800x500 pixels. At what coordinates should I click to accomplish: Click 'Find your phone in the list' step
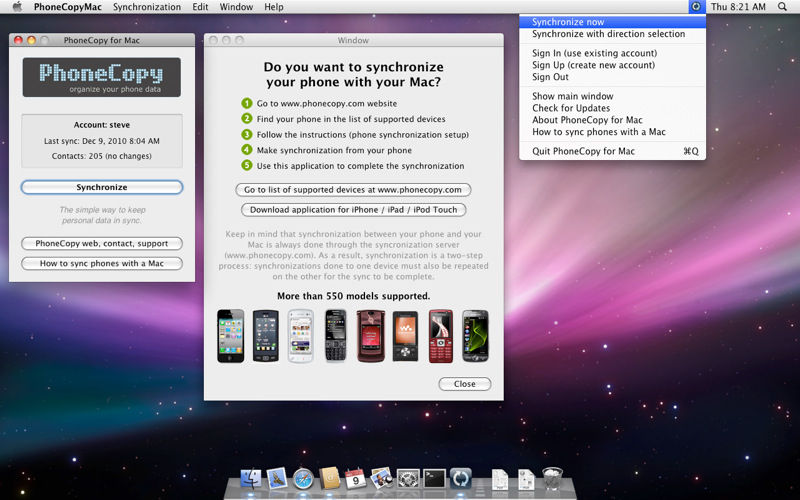click(x=351, y=119)
